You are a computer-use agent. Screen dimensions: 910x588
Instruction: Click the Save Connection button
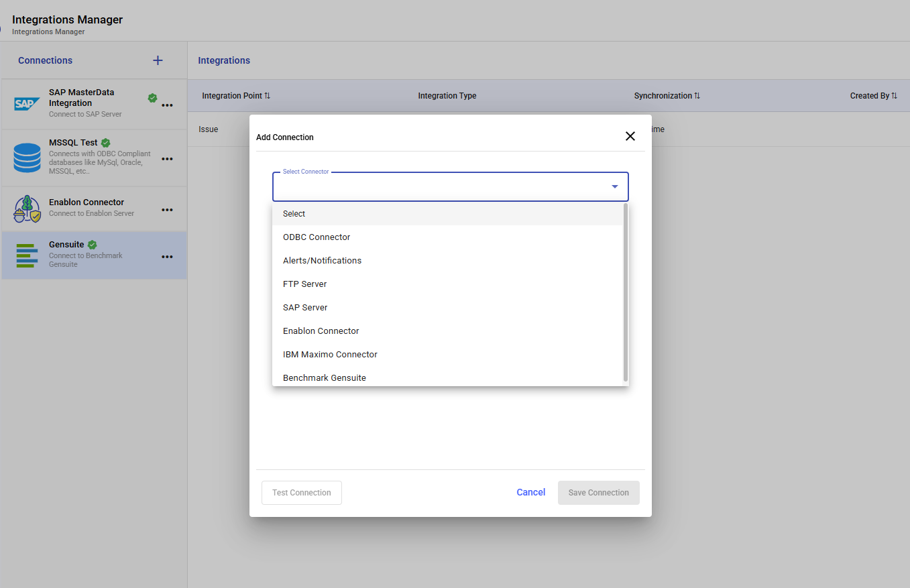pyautogui.click(x=599, y=493)
